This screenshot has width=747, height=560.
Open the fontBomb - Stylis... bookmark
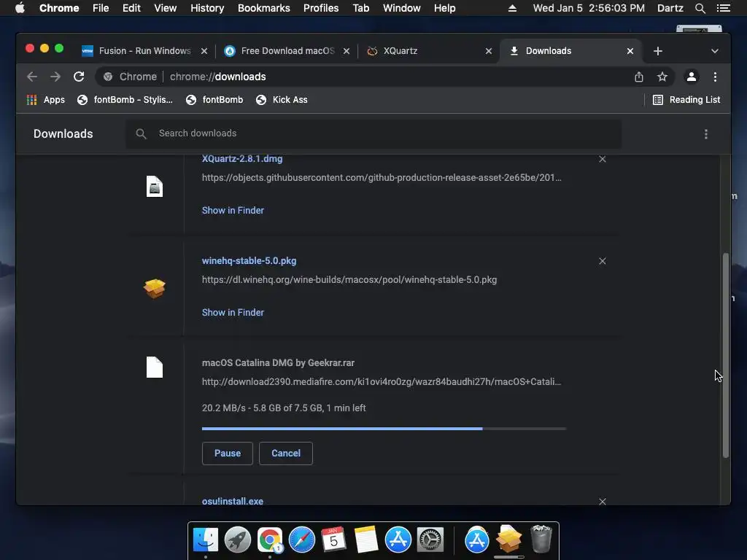pos(125,100)
